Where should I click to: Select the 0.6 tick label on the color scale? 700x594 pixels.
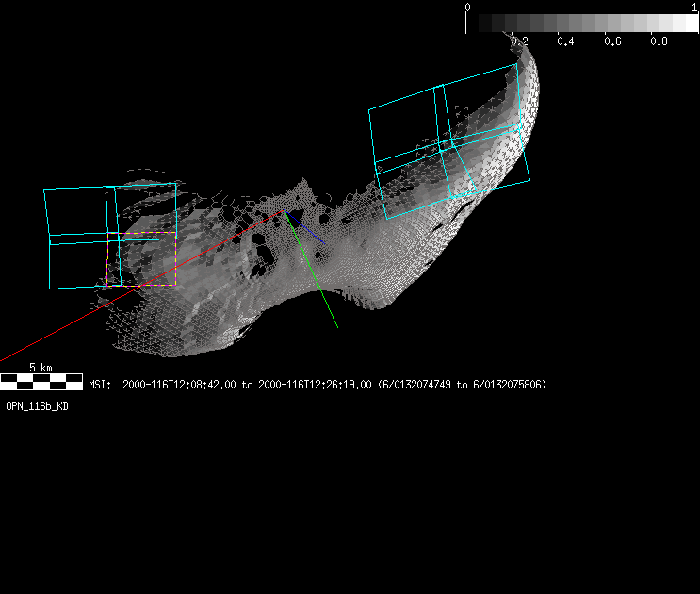612,41
